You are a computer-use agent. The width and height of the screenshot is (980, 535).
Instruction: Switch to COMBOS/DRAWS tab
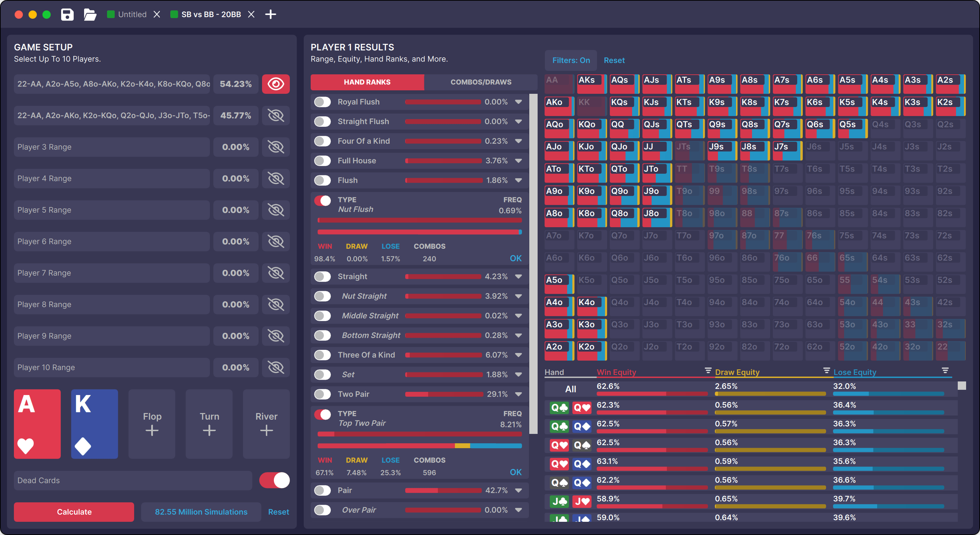coord(481,82)
